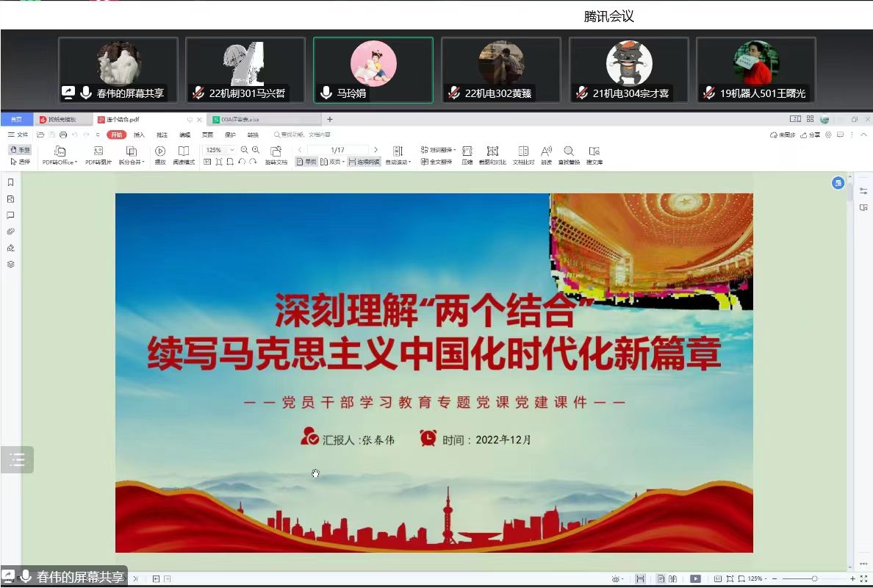Screen dimensions: 873x588
Task: Open the 插入 insert menu tab
Action: pos(139,135)
